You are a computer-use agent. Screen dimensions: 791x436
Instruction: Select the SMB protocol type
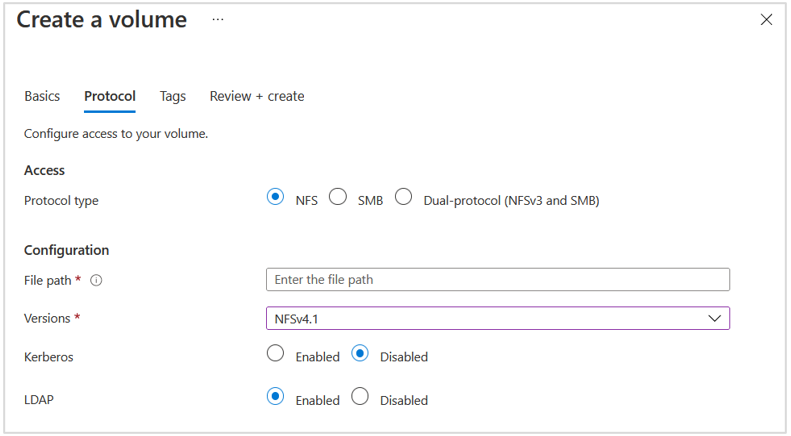click(338, 198)
